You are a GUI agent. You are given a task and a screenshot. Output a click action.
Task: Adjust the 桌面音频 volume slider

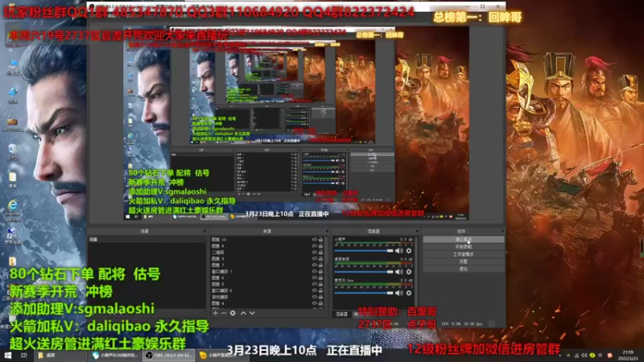(x=364, y=272)
